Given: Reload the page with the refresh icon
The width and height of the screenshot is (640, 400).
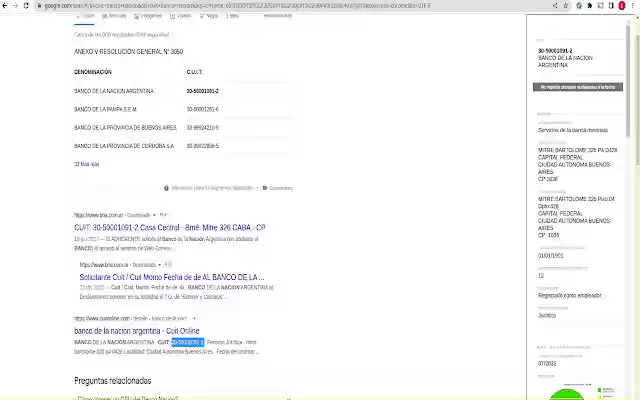Looking at the screenshot, I should click(26, 6).
